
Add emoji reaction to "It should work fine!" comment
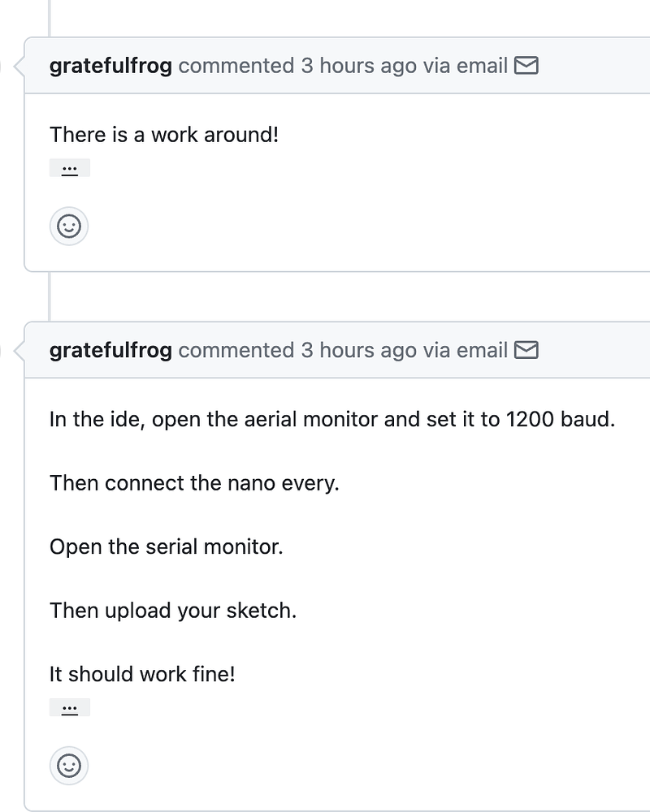tap(69, 766)
